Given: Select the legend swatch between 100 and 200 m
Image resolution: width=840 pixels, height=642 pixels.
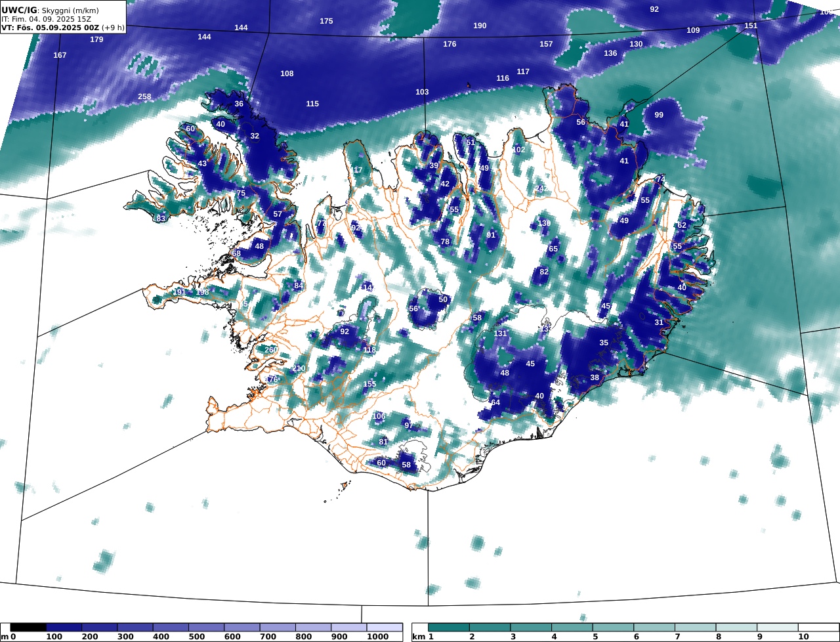Looking at the screenshot, I should [x=64, y=628].
